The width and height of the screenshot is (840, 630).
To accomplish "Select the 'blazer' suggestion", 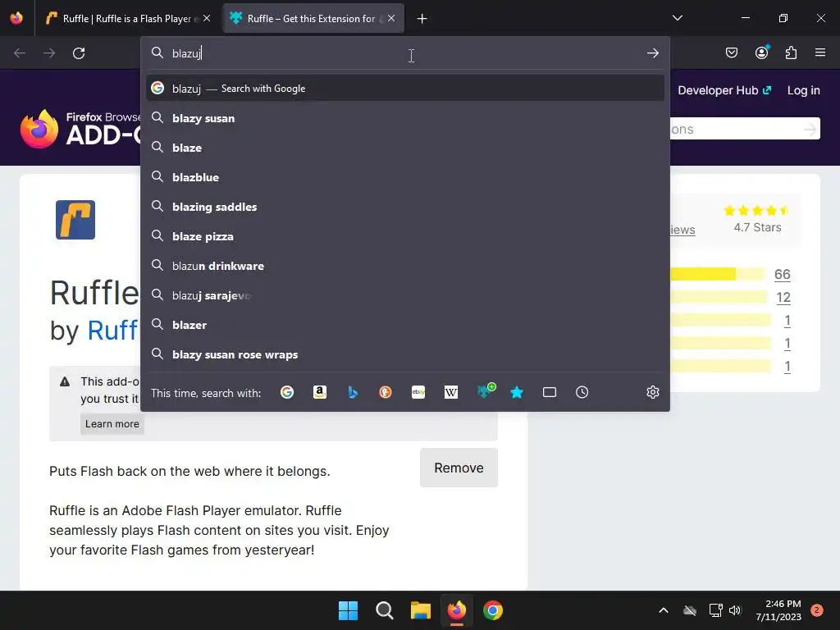I will click(x=405, y=325).
